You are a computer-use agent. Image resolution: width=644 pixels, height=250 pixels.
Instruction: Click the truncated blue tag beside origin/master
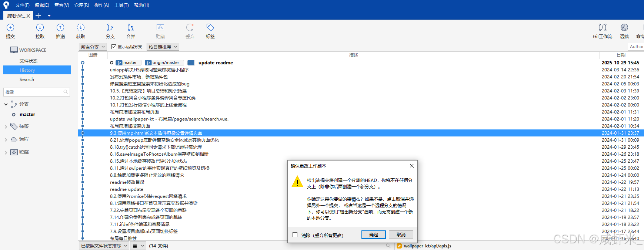pyautogui.click(x=191, y=62)
